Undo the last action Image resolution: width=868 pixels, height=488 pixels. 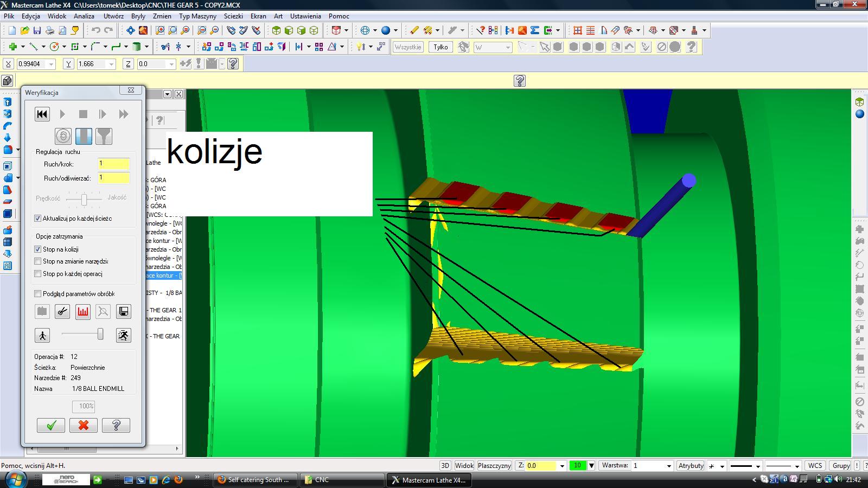click(96, 30)
